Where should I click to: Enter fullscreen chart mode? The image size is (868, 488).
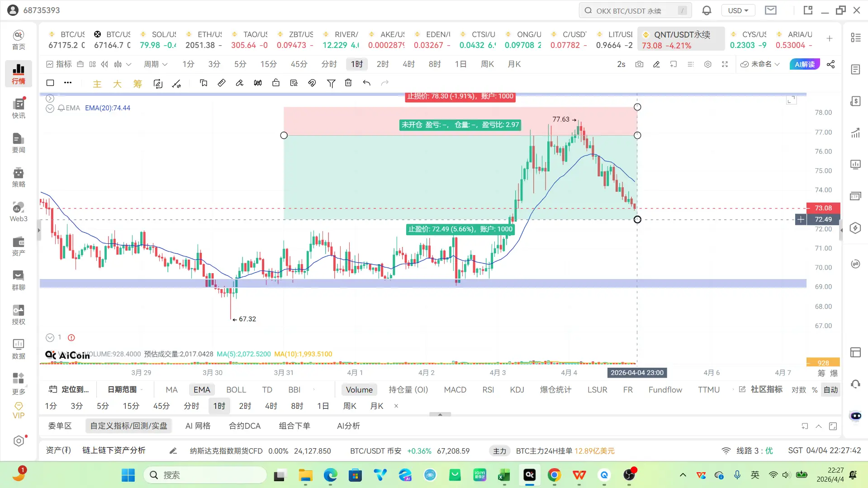pos(725,64)
